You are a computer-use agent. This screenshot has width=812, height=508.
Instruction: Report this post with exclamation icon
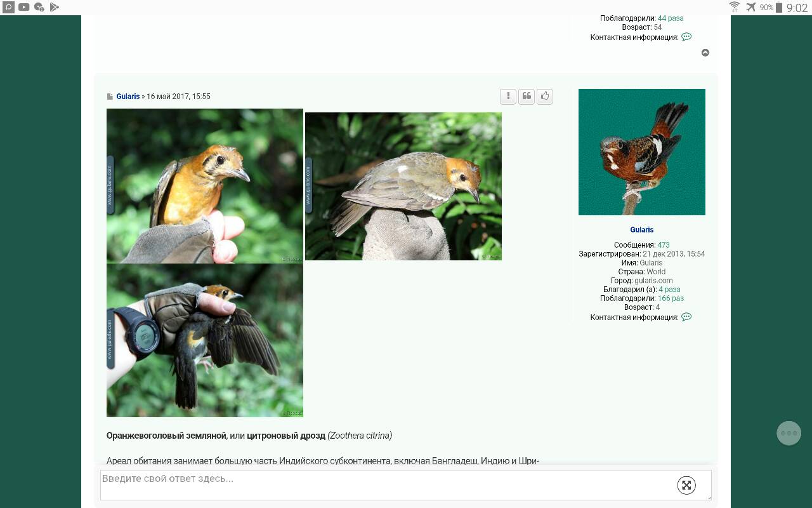pos(508,97)
